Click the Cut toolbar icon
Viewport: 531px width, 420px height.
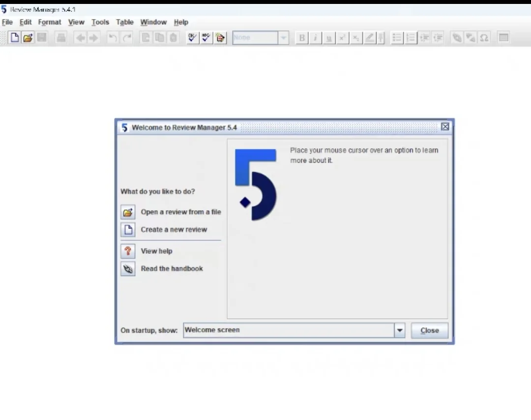[x=146, y=37]
